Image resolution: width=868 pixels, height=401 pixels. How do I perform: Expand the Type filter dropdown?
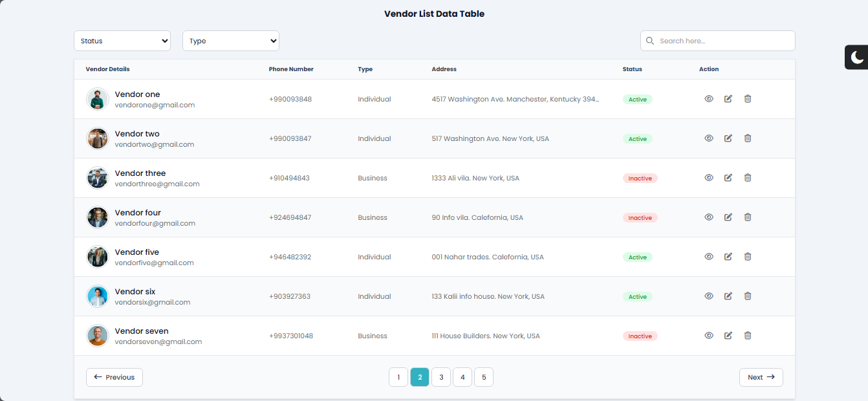click(231, 41)
